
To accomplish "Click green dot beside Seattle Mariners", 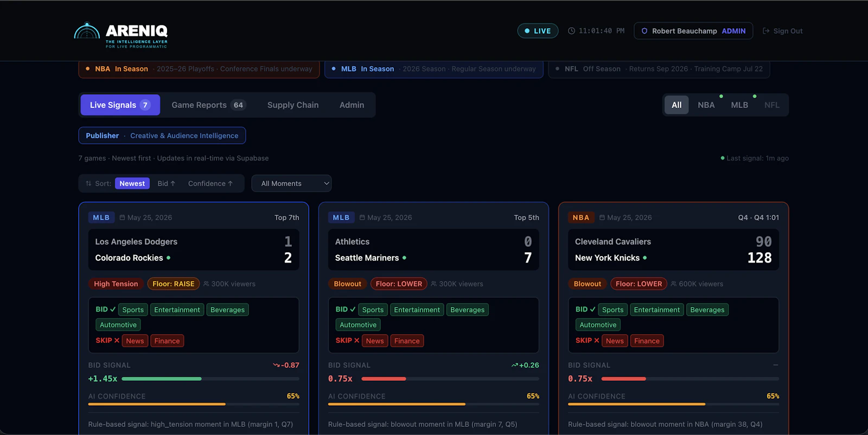I will 404,258.
